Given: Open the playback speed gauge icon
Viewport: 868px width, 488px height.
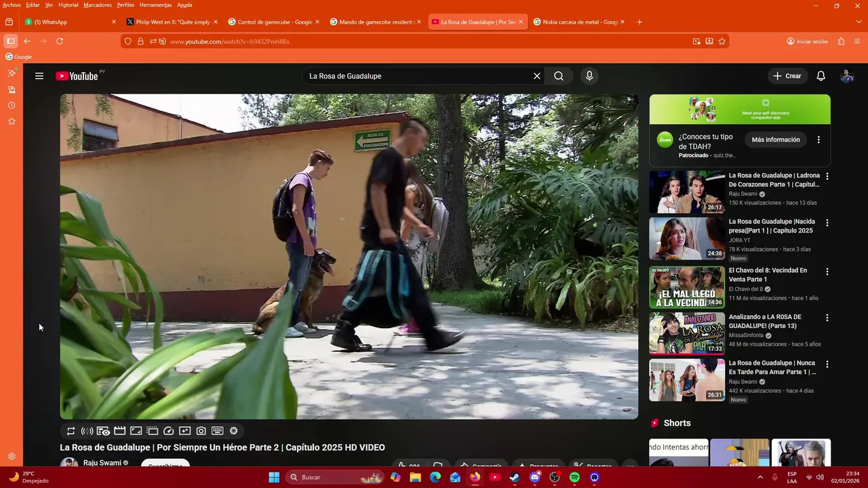Looking at the screenshot, I should [x=169, y=431].
